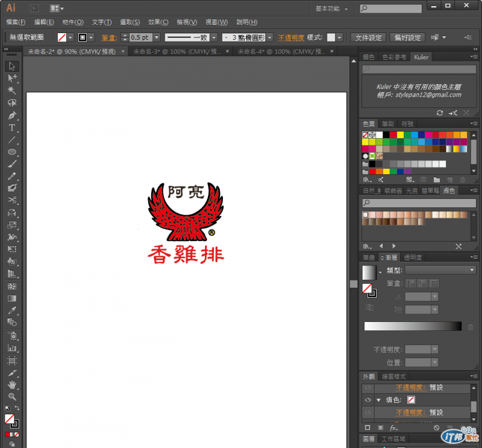The height and width of the screenshot is (448, 482).
Task: Open the 基本功能 workspace switcher
Action: pyautogui.click(x=331, y=8)
